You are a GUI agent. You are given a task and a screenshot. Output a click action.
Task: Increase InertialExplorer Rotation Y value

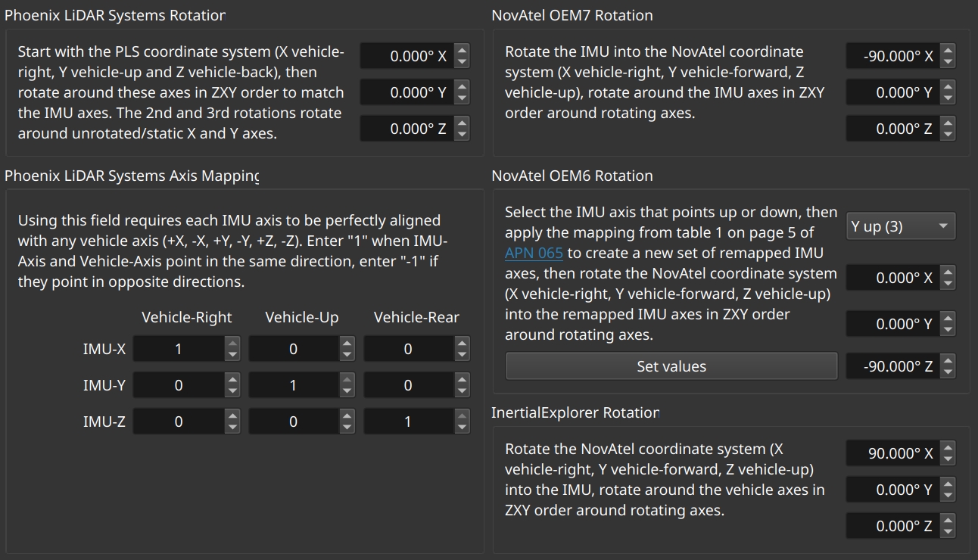point(948,484)
